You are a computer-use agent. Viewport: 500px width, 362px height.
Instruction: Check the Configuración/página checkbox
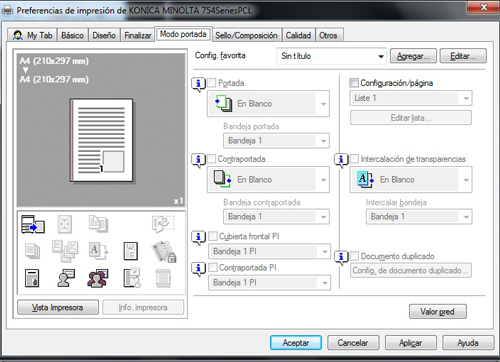pyautogui.click(x=354, y=83)
